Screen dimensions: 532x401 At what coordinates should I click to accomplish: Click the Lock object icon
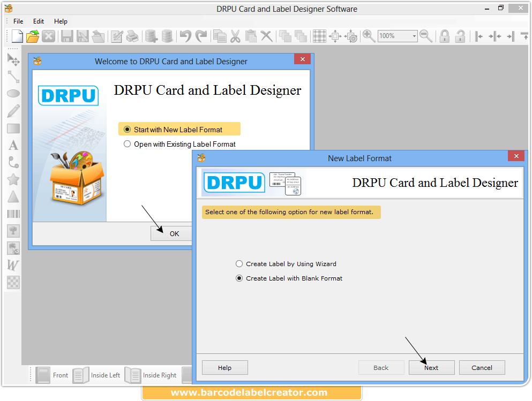click(x=445, y=36)
